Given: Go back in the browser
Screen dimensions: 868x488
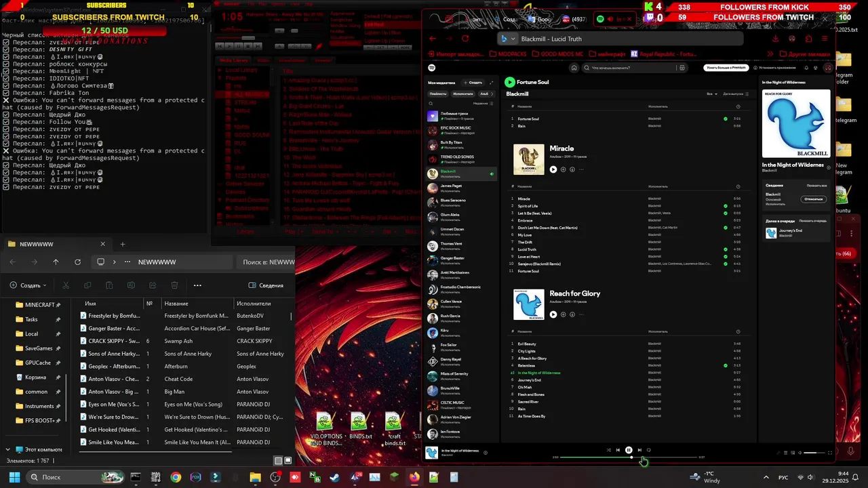Looking at the screenshot, I should point(433,39).
